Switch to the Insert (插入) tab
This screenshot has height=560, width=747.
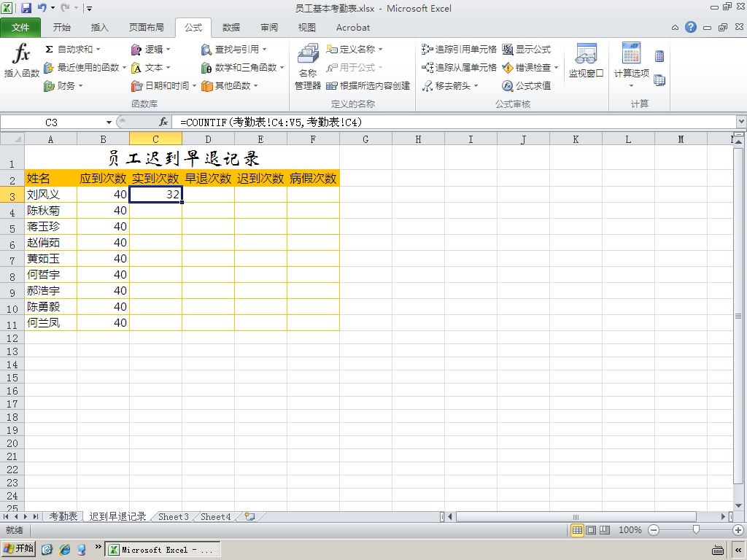click(x=99, y=28)
